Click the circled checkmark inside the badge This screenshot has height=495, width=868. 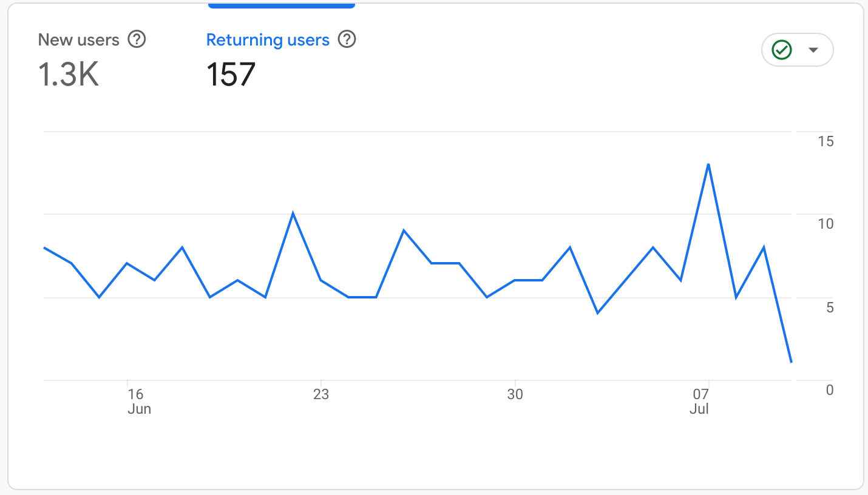pos(782,50)
